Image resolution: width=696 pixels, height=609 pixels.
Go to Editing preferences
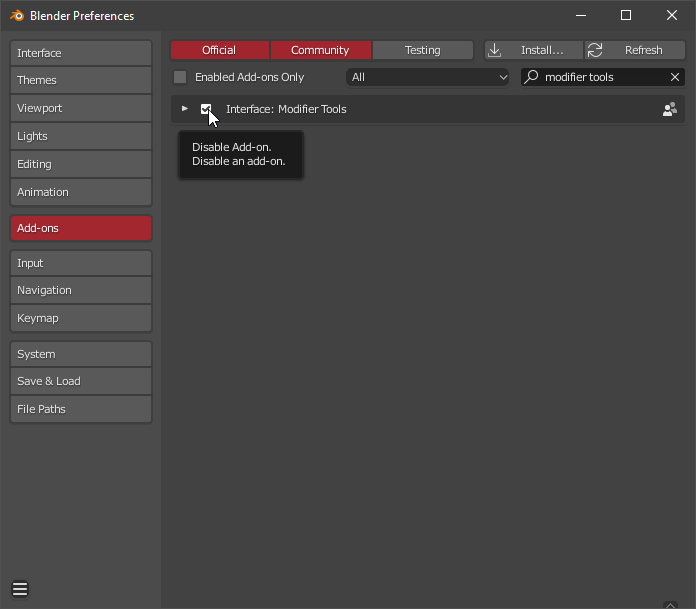click(81, 164)
